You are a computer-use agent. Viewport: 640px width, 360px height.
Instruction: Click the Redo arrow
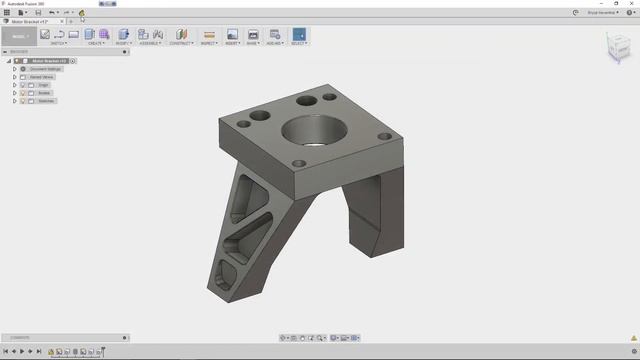(x=66, y=13)
